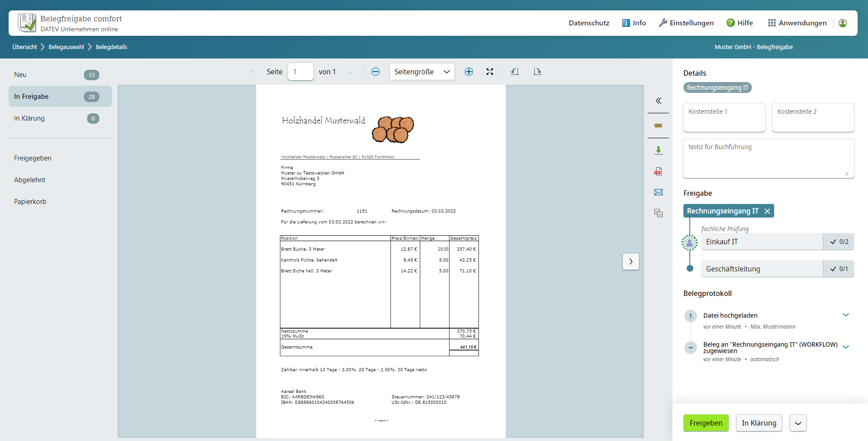The image size is (868, 441).
Task: Expand the Datei hochgeladen protocol entry
Action: pos(846,315)
